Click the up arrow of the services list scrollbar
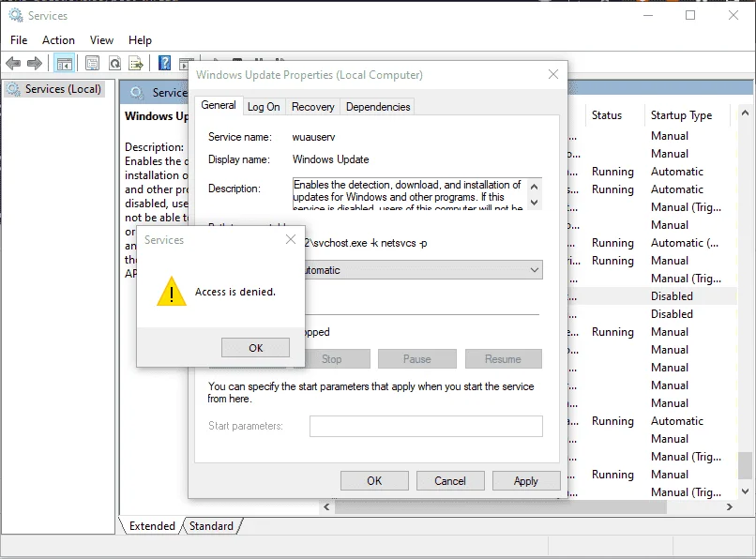The image size is (756, 559). 745,113
